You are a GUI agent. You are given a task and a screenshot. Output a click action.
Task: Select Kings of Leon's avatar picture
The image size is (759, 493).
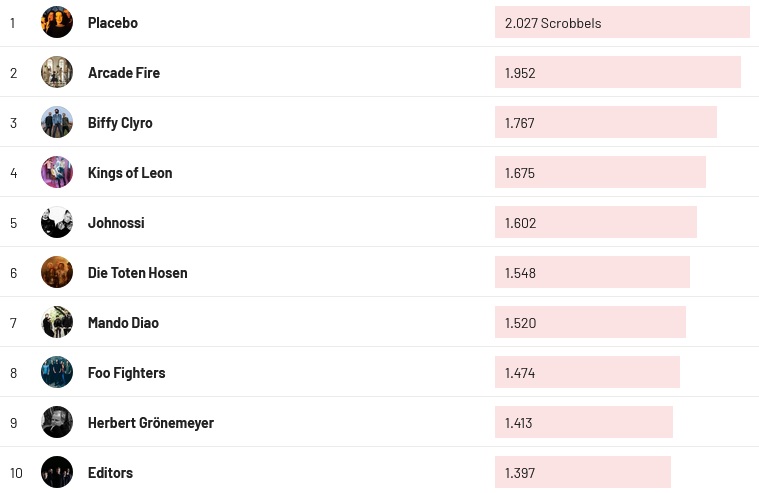click(x=57, y=172)
